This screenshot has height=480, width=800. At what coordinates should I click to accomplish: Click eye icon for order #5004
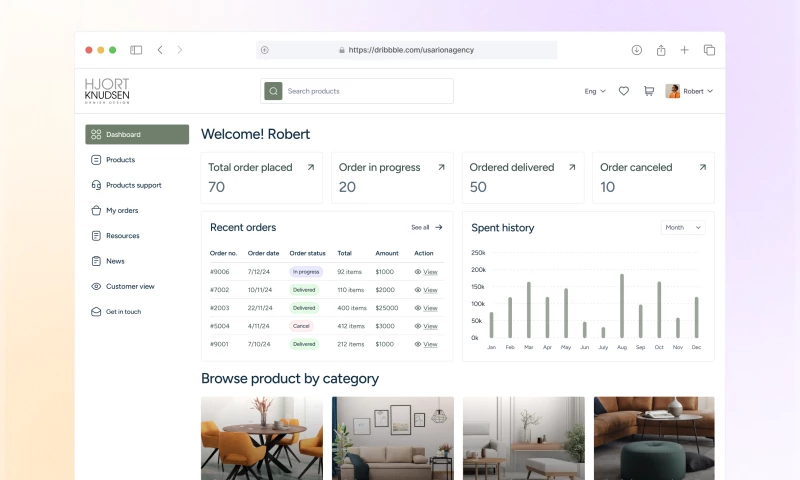click(418, 326)
